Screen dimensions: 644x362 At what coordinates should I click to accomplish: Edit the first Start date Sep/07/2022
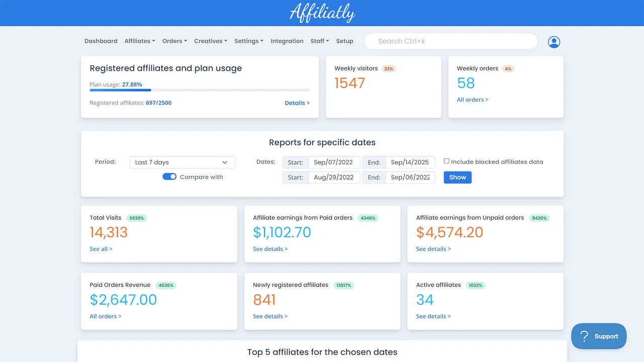pyautogui.click(x=334, y=162)
